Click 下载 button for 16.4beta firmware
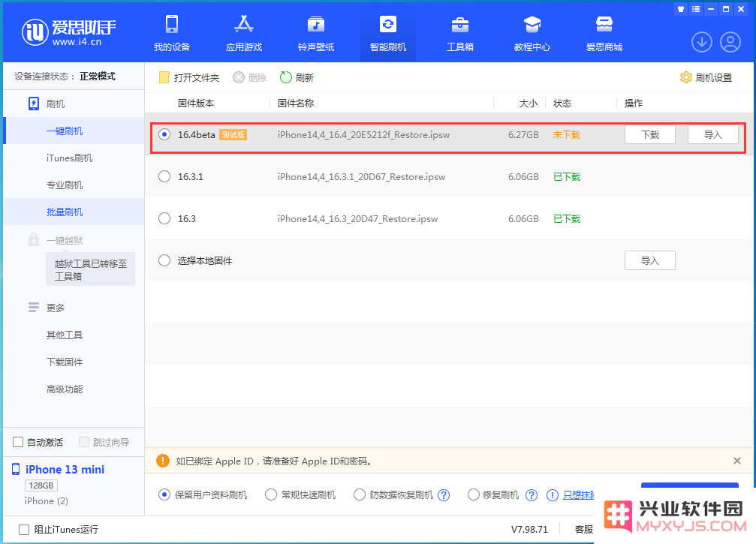756x544 pixels. pos(650,134)
